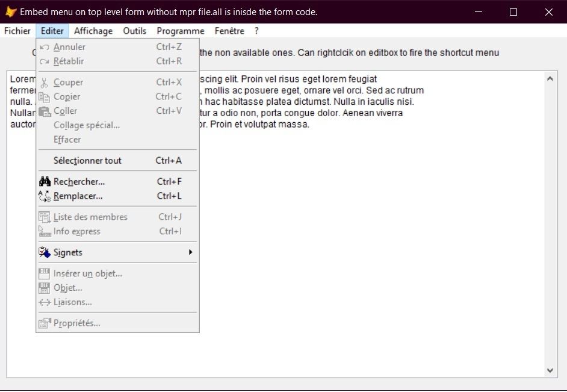567x392 pixels.
Task: Click the Liaisons broken-link icon
Action: click(x=43, y=302)
